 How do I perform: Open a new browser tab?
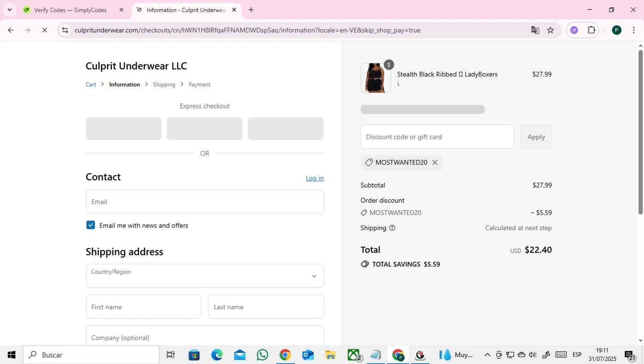pyautogui.click(x=251, y=10)
